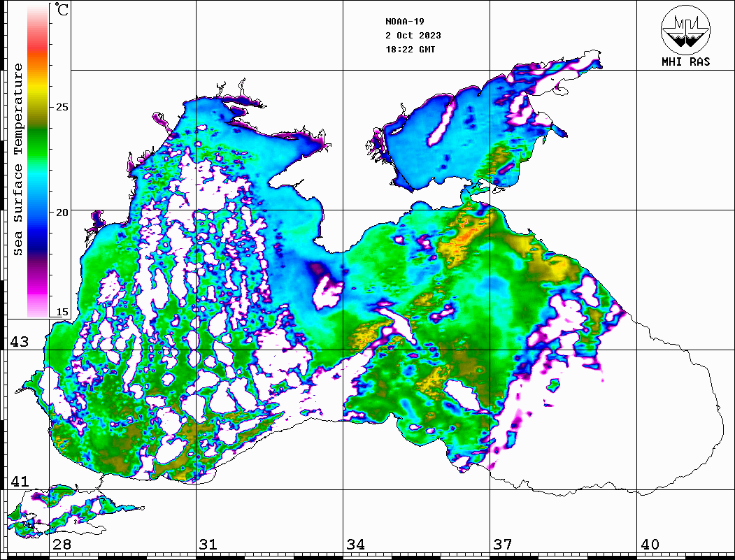Screen dimensions: 735x560
Task: Click longitude label '31'
Action: (x=208, y=545)
